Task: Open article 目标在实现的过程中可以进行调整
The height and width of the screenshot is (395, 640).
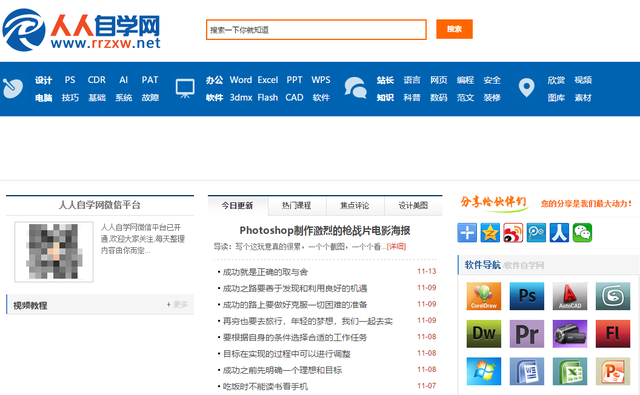Action: pyautogui.click(x=287, y=354)
